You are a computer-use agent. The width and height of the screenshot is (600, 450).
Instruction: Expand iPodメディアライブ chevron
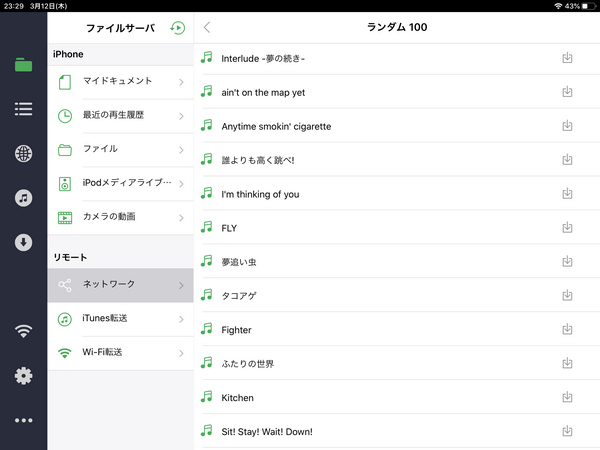(181, 184)
